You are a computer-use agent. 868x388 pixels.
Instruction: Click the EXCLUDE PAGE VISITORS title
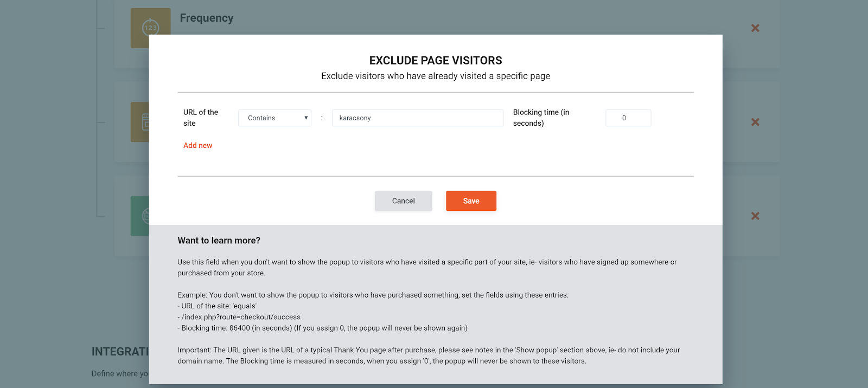coord(436,61)
